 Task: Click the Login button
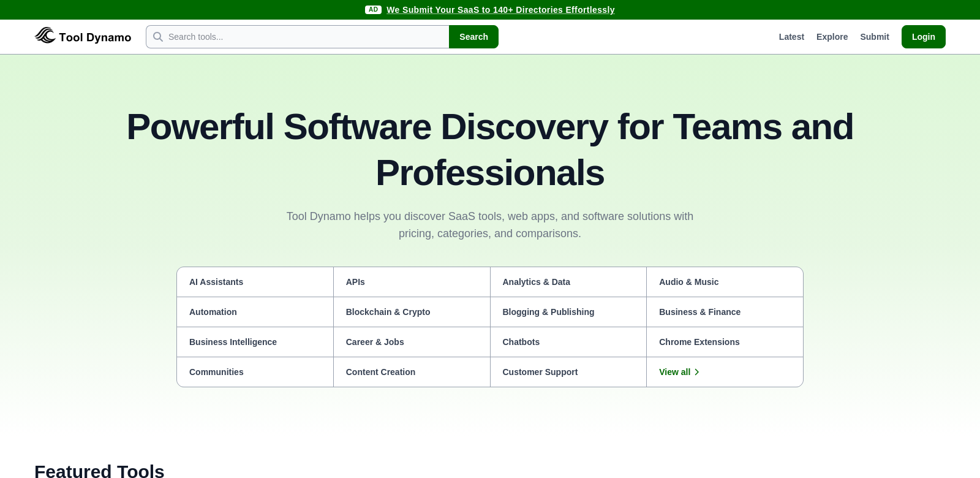[x=924, y=37]
